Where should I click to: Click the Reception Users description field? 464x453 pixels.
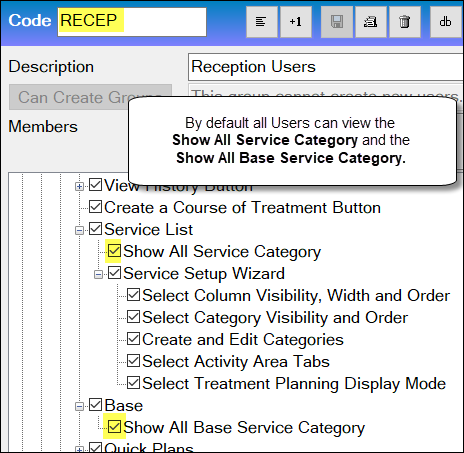[x=325, y=67]
